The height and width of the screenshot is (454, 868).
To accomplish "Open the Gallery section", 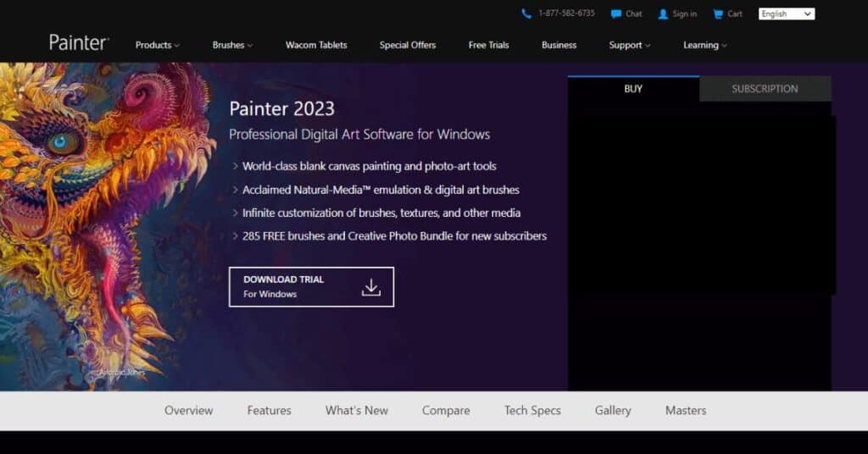I will pyautogui.click(x=613, y=411).
